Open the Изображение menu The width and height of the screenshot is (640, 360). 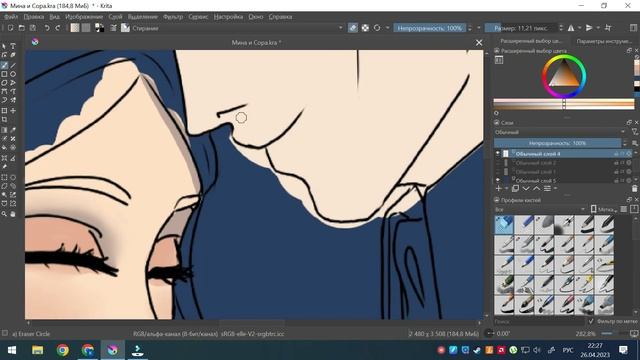point(84,17)
